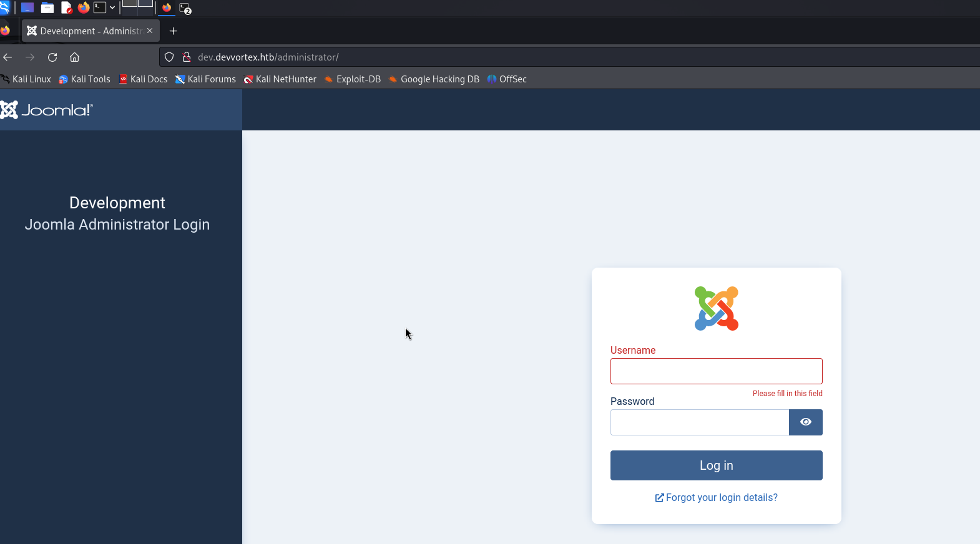Open tracking protection shield icon
The width and height of the screenshot is (980, 544).
click(x=169, y=57)
